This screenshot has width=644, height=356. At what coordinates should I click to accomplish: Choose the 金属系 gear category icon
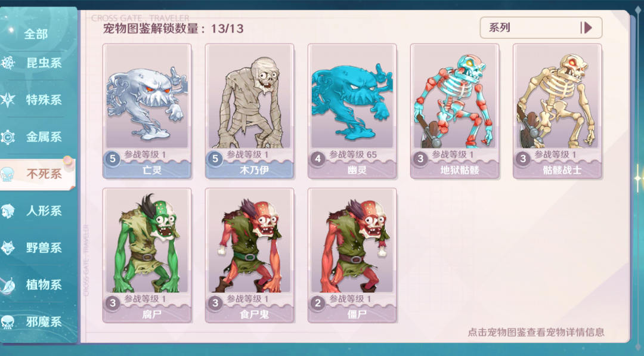[8, 137]
